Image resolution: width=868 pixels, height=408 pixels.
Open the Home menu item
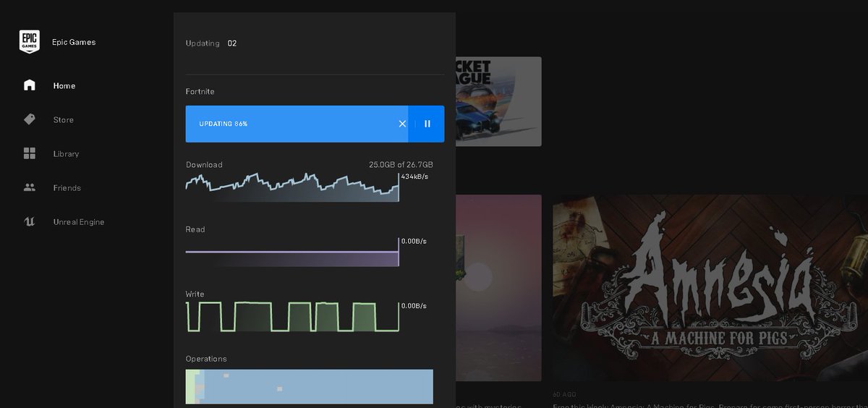click(x=64, y=85)
